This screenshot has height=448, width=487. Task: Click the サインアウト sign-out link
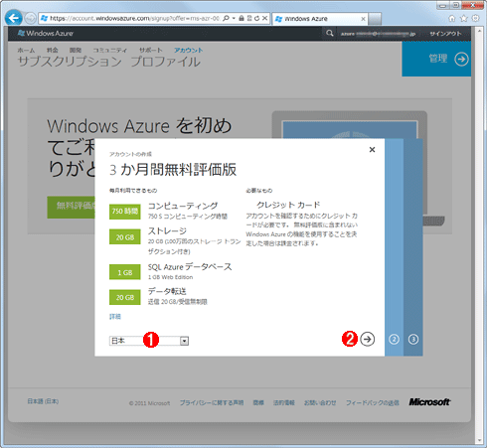click(x=445, y=34)
